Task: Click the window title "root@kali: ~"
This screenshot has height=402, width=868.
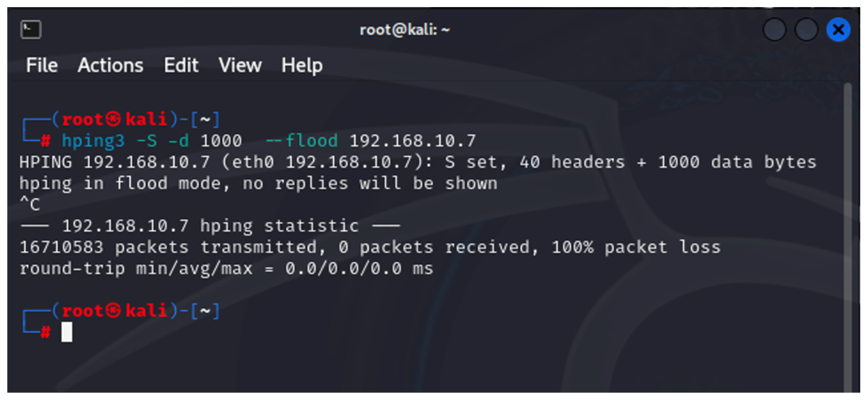Action: 405,30
